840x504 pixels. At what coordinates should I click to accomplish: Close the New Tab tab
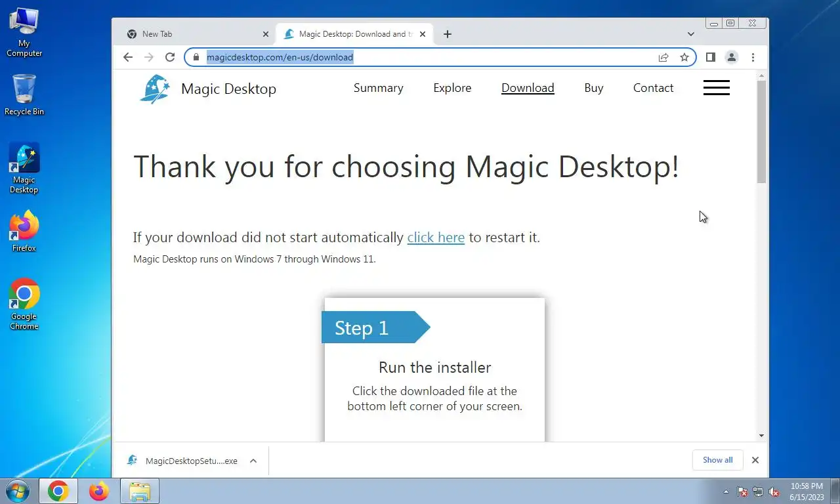coord(265,34)
